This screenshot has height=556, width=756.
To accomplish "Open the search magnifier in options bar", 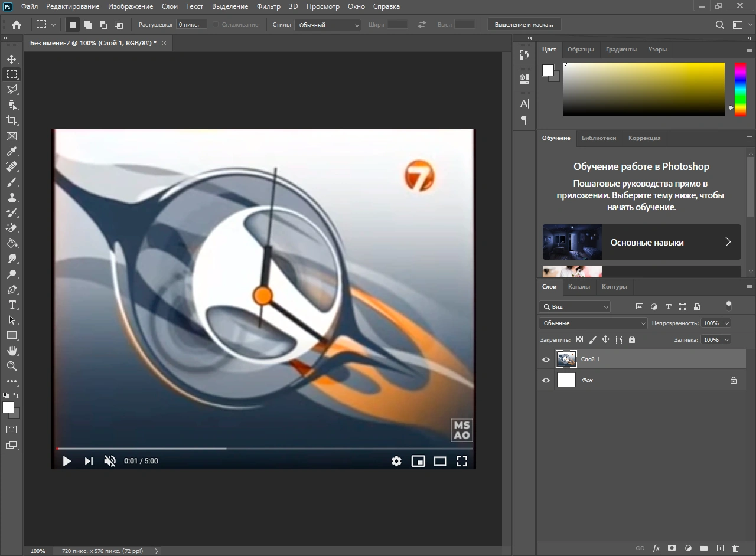I will pyautogui.click(x=720, y=25).
